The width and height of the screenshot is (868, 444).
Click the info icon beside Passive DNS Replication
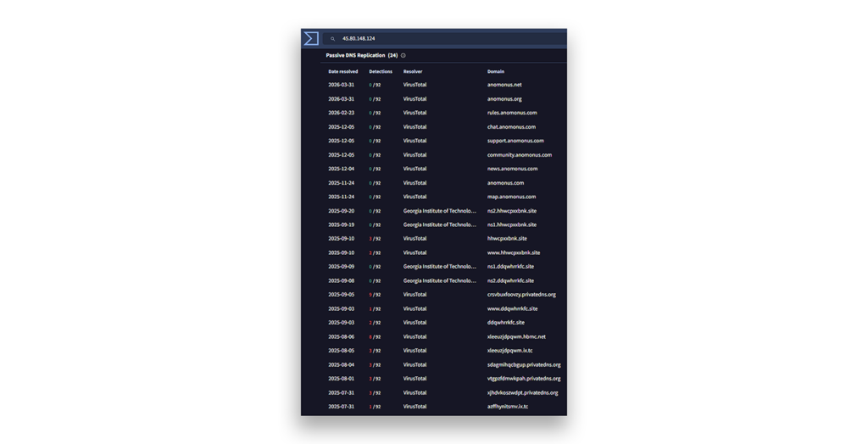(x=403, y=55)
